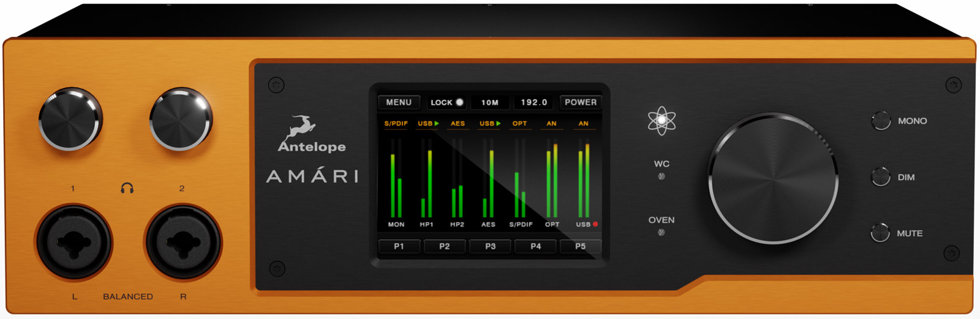Toggle the MUTE button

[x=880, y=233]
